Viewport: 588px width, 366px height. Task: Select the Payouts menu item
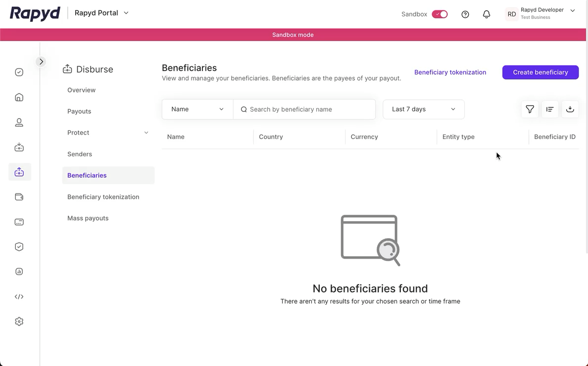79,111
